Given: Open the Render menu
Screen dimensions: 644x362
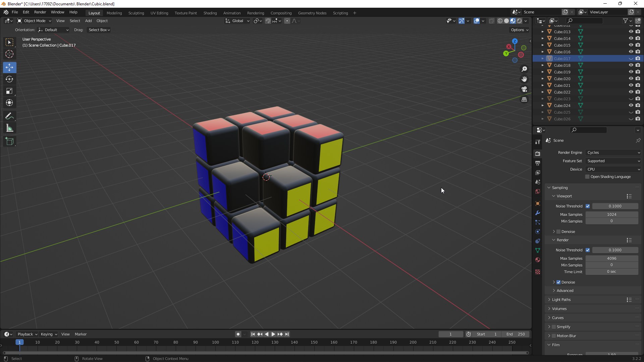Looking at the screenshot, I should point(40,12).
